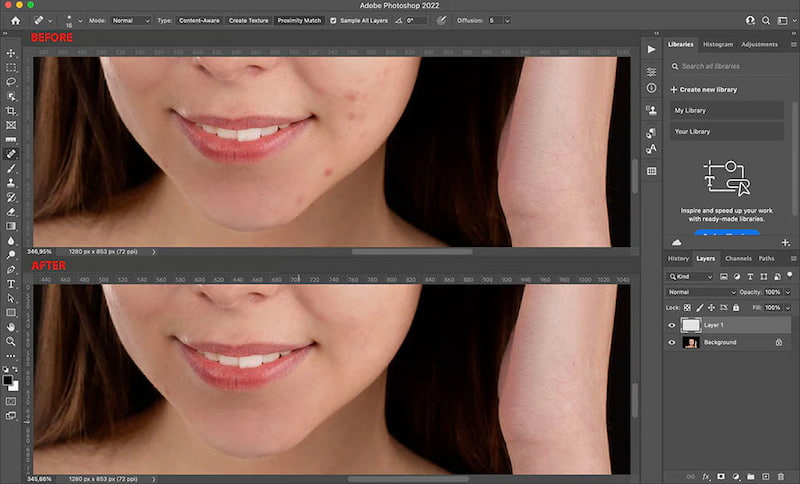Create a new layer
This screenshot has height=484, width=800.
[x=765, y=476]
